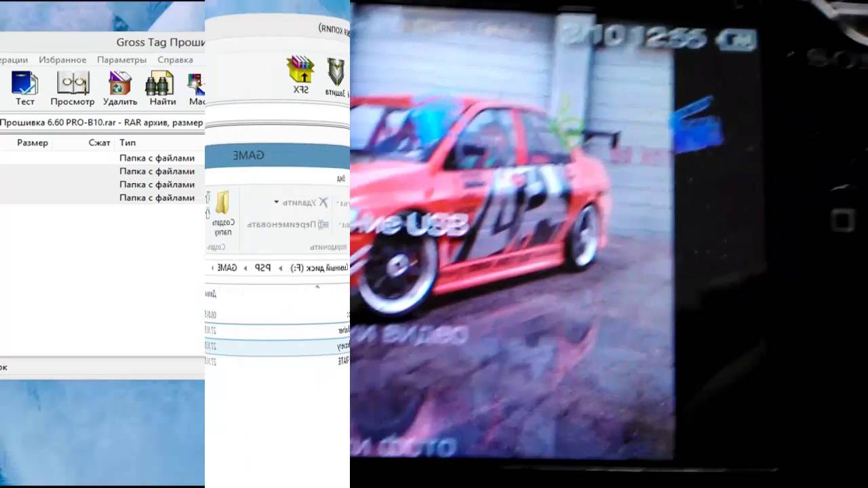The width and height of the screenshot is (868, 488).
Task: Open the Параметры menu in WinRAR
Action: click(x=121, y=60)
